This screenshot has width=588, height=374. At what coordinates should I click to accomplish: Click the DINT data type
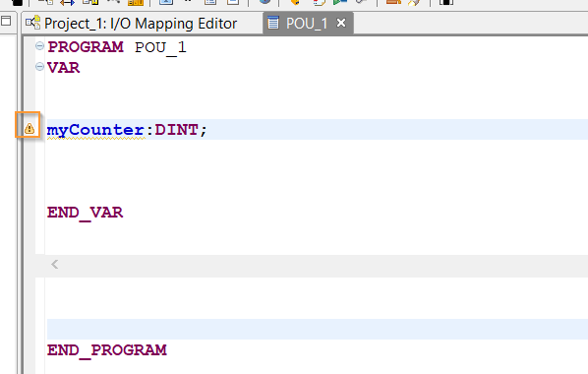(x=176, y=130)
